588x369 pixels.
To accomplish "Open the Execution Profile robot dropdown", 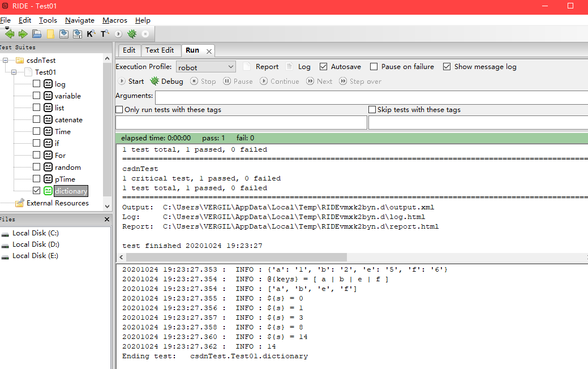I will [x=206, y=67].
